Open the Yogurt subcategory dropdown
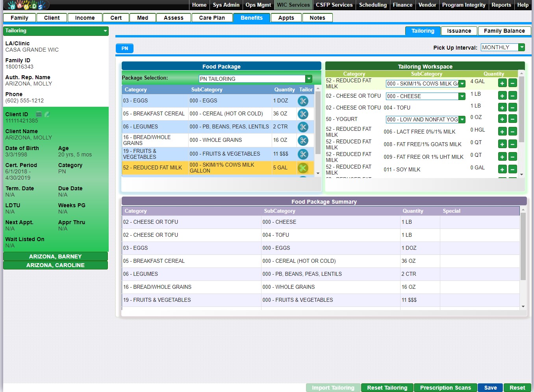Viewport: 534px width, 392px height. point(462,119)
